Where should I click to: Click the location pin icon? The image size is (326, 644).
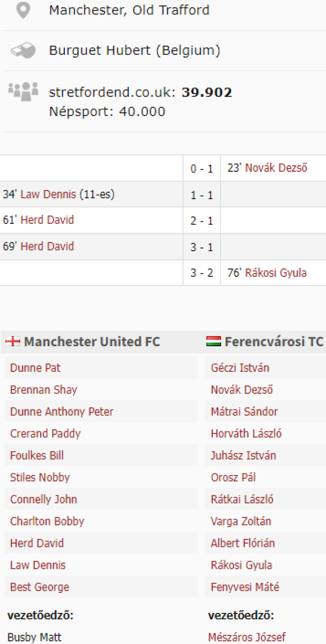pyautogui.click(x=23, y=11)
